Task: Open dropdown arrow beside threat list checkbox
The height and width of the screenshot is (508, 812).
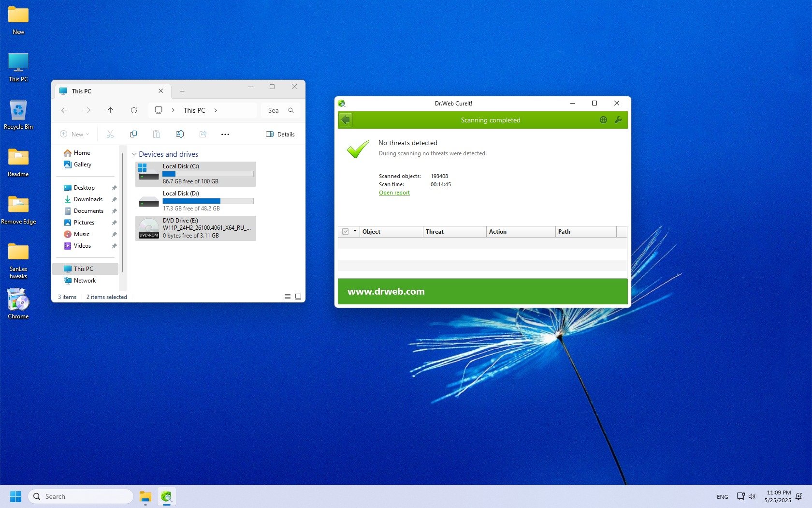Action: pyautogui.click(x=355, y=231)
